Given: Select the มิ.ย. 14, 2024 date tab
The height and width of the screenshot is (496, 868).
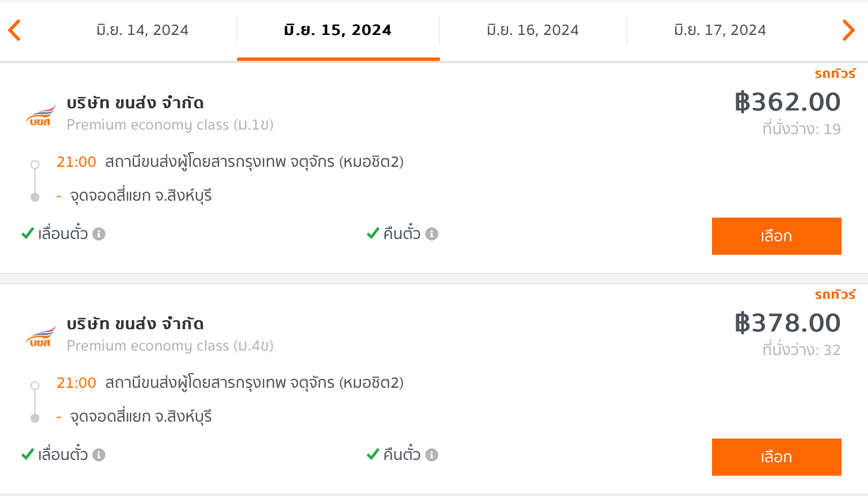Looking at the screenshot, I should click(x=143, y=30).
